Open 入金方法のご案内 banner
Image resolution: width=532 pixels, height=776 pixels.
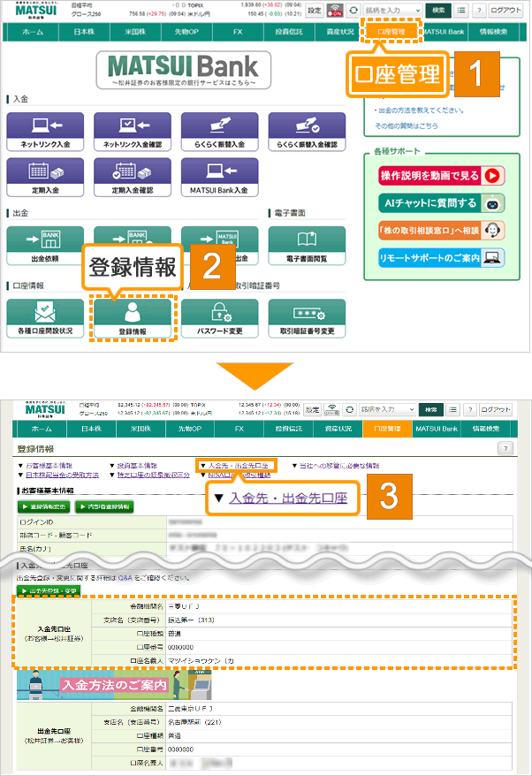tap(114, 685)
